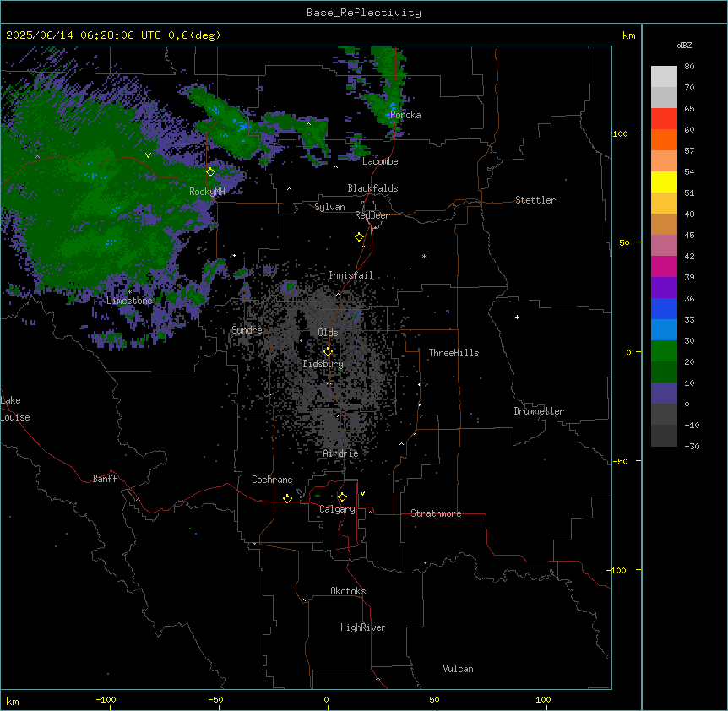Click the Drumheller town label
The image size is (728, 711).
click(x=539, y=411)
